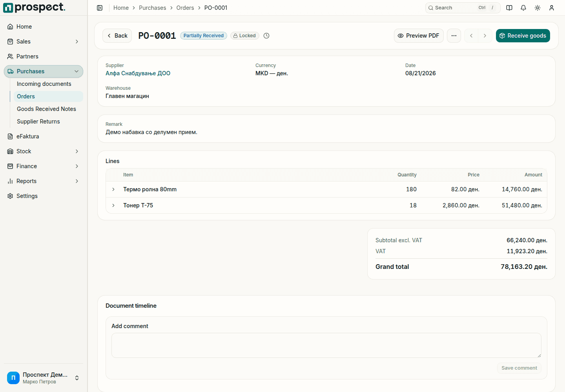565x392 pixels.
Task: Open Settings in the sidebar
Action: tap(44, 196)
